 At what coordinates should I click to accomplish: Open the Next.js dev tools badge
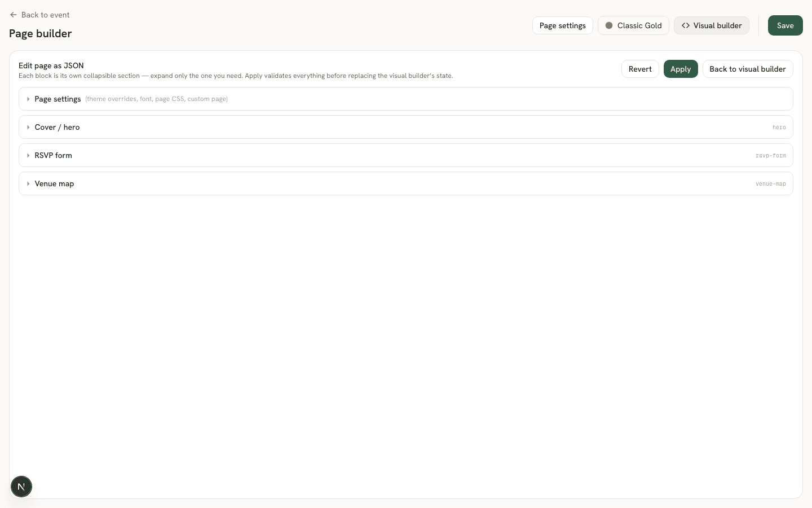click(x=21, y=487)
